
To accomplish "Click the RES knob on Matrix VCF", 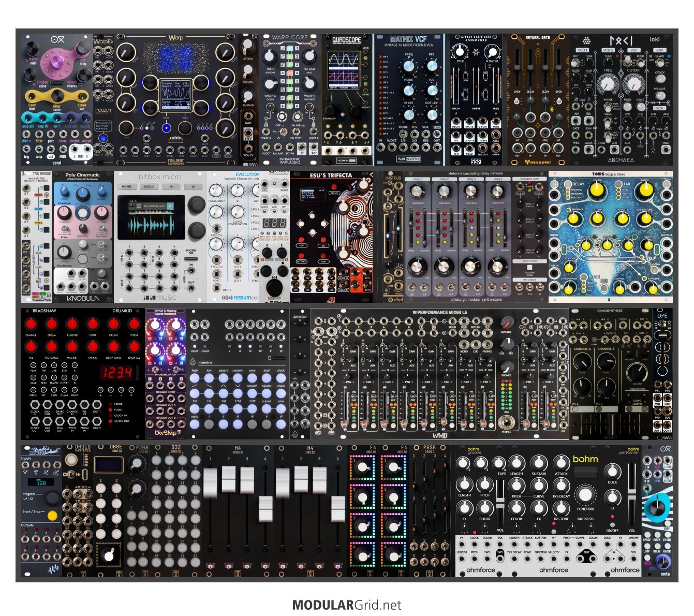I will [432, 66].
